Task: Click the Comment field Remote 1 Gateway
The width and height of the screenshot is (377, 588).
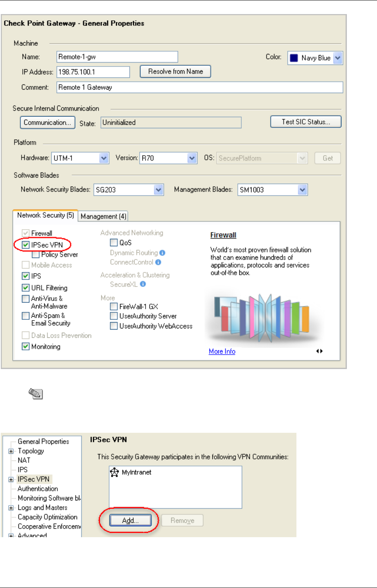Action: [200, 87]
